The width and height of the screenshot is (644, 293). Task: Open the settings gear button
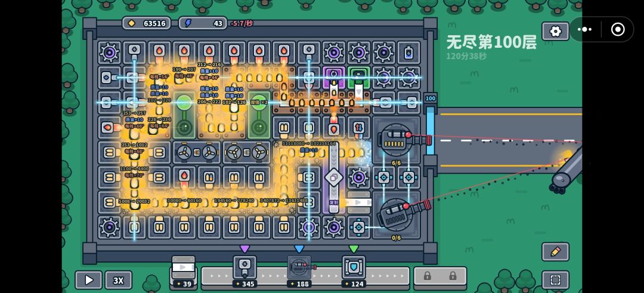(x=555, y=31)
